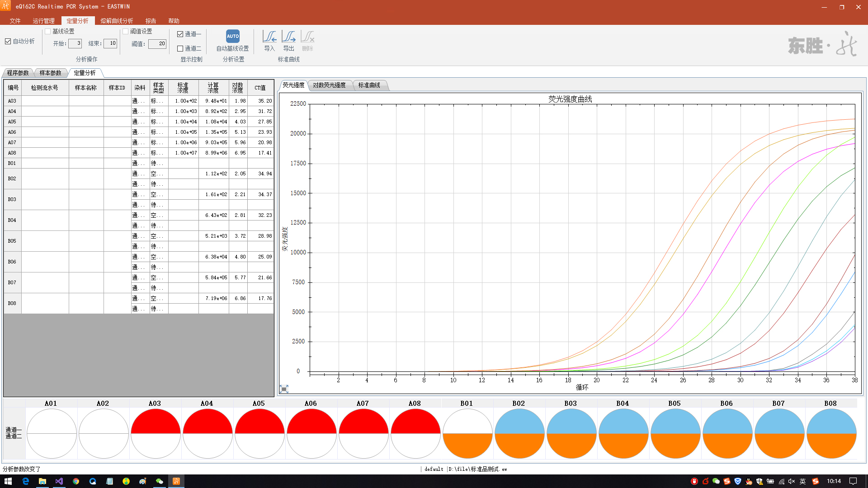The image size is (868, 488).
Task: Enable the 通道二 display checkbox
Action: pyautogui.click(x=180, y=48)
